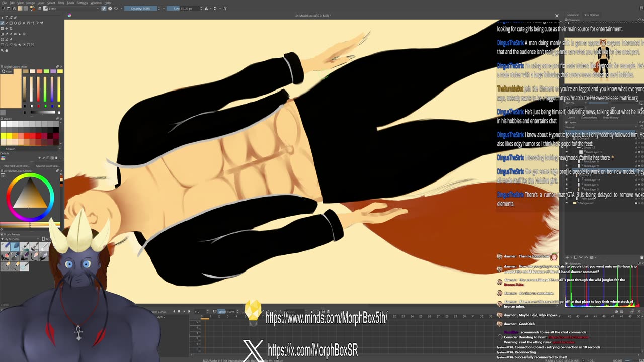
Task: Toggle vertical mirror tool
Action: 215,9
